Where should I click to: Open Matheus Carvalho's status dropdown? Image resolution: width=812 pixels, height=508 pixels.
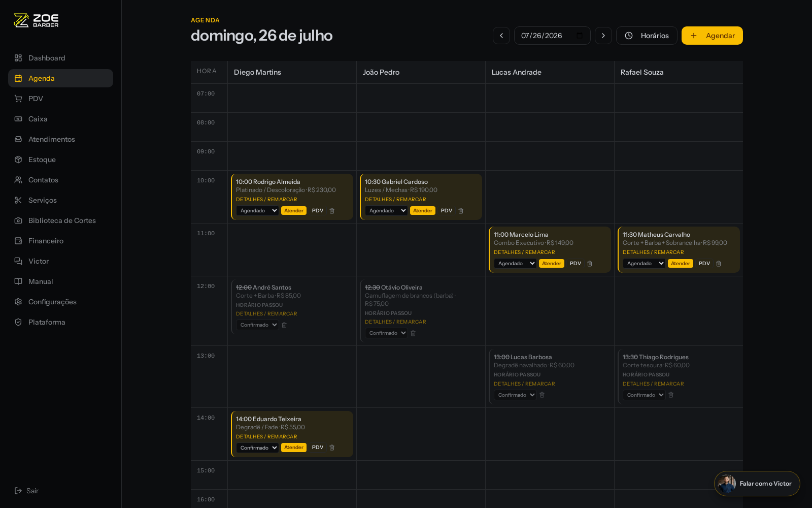point(644,264)
